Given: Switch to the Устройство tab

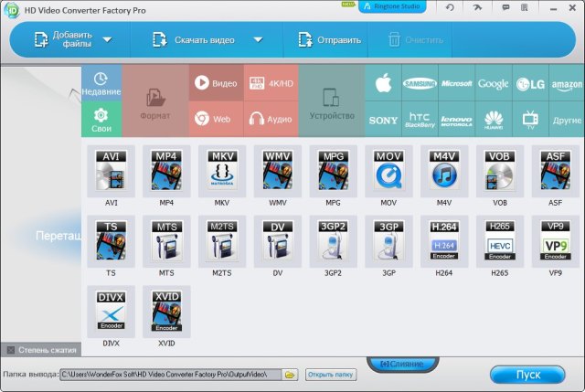Looking at the screenshot, I should coord(332,101).
